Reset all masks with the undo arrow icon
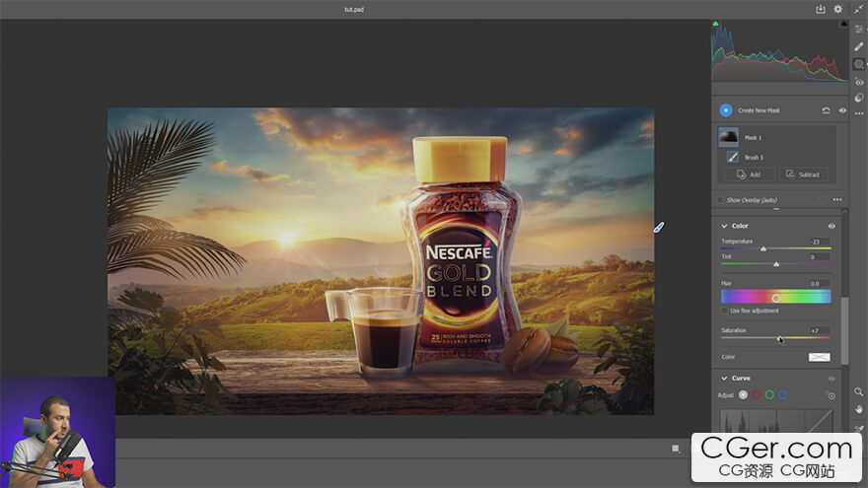 point(826,110)
